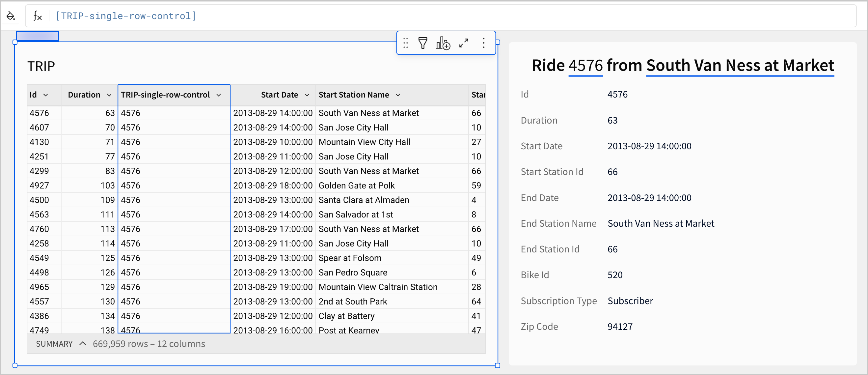Image resolution: width=868 pixels, height=375 pixels.
Task: Click the paint bucket format icon
Action: (x=11, y=16)
